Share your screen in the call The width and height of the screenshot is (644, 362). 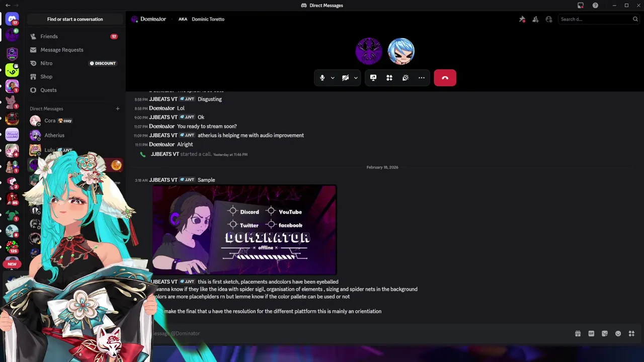[x=373, y=78]
